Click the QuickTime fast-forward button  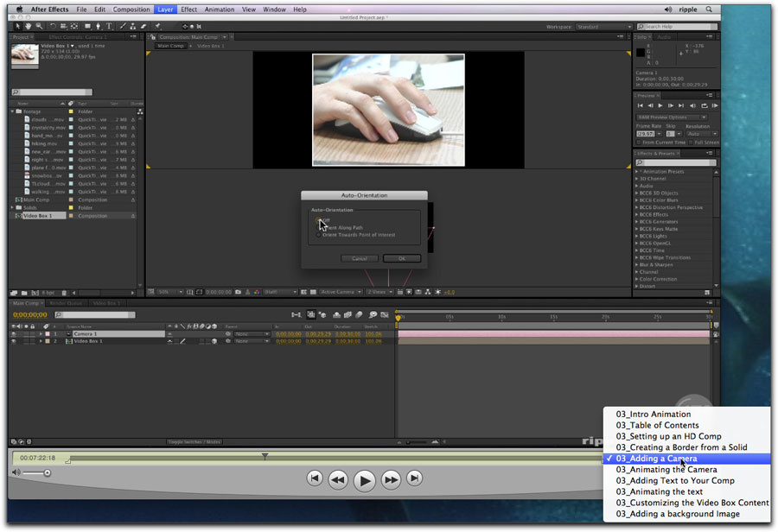(391, 478)
